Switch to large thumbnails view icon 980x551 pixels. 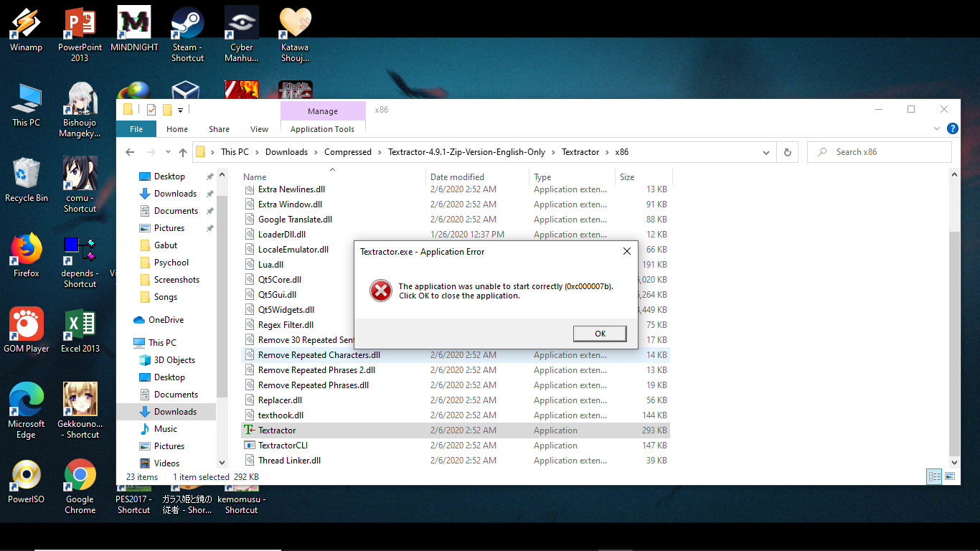(950, 476)
